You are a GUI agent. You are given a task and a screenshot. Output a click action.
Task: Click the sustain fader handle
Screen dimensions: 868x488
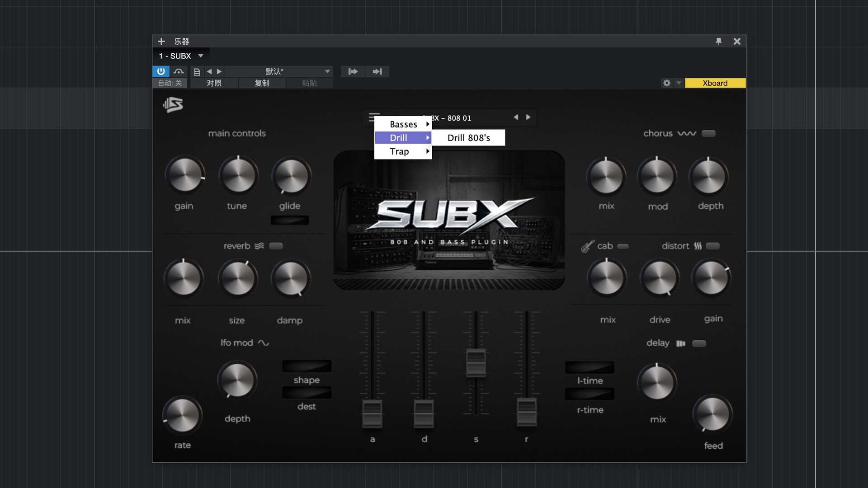(x=476, y=362)
